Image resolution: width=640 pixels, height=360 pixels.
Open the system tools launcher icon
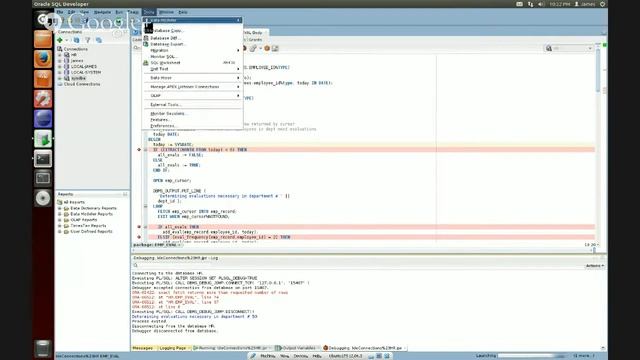(43, 99)
